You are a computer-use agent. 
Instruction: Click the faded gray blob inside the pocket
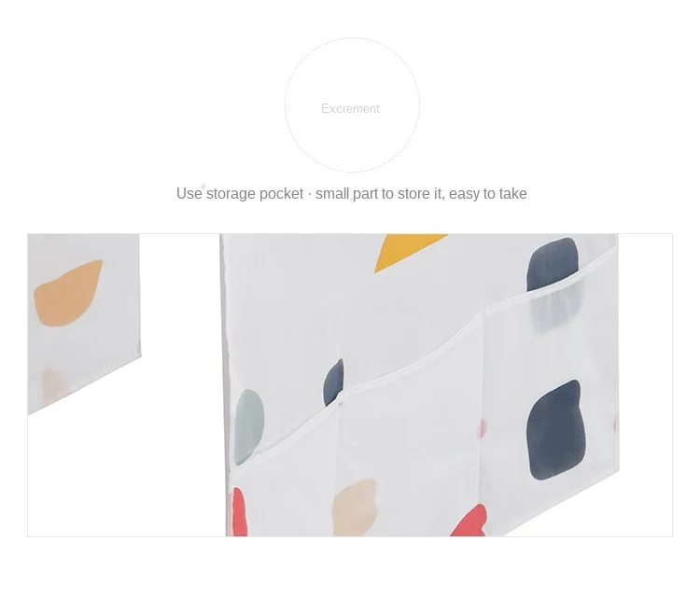pyautogui.click(x=555, y=308)
